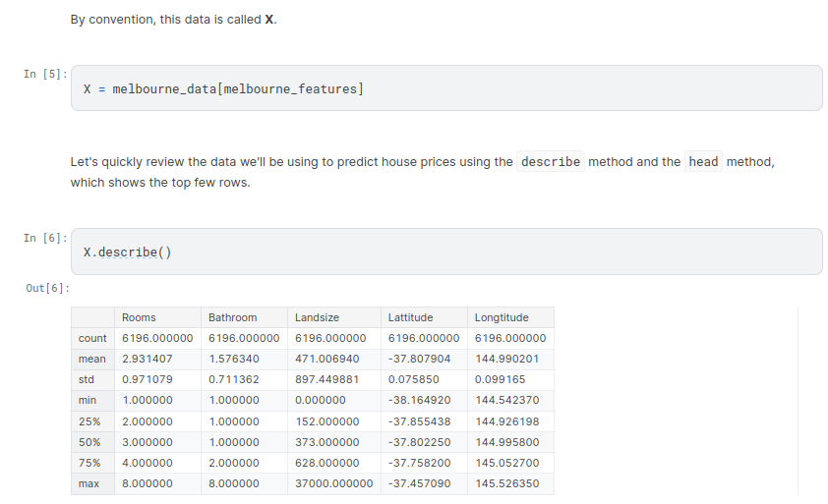Click the Lattitude column header
Viewport: 828px width, 504px height.
[410, 317]
